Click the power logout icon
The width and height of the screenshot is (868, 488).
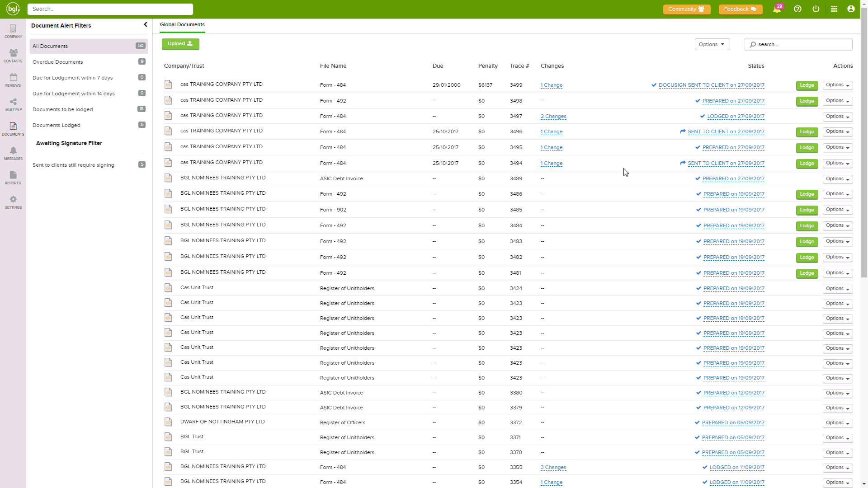pos(816,9)
